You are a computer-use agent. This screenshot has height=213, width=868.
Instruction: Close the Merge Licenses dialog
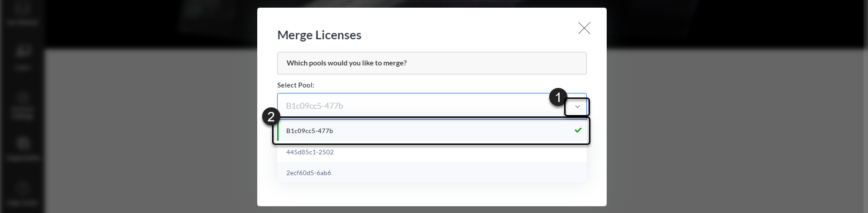click(584, 28)
